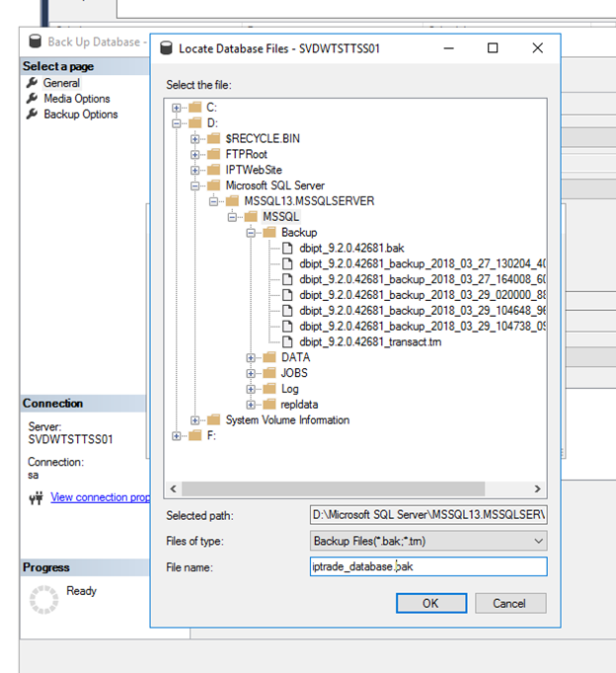Screen dimensions: 616x673
Task: Click the IPTWebSite folder icon
Action: 214,170
